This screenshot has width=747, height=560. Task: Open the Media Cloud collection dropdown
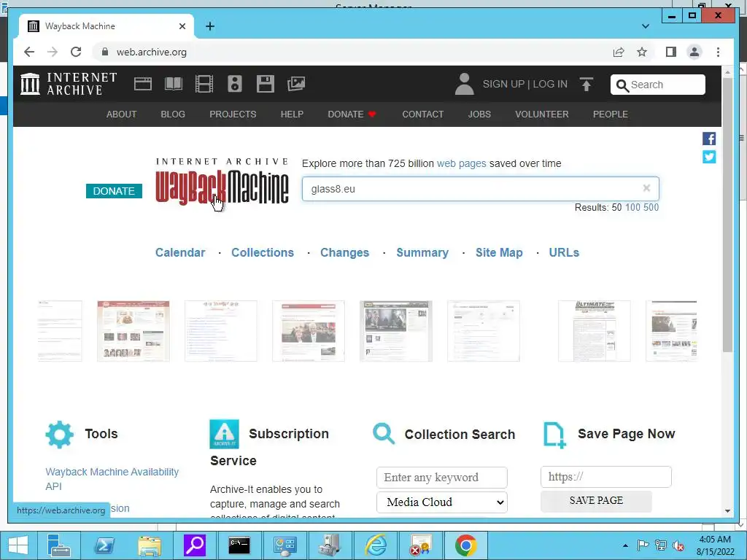pyautogui.click(x=442, y=502)
